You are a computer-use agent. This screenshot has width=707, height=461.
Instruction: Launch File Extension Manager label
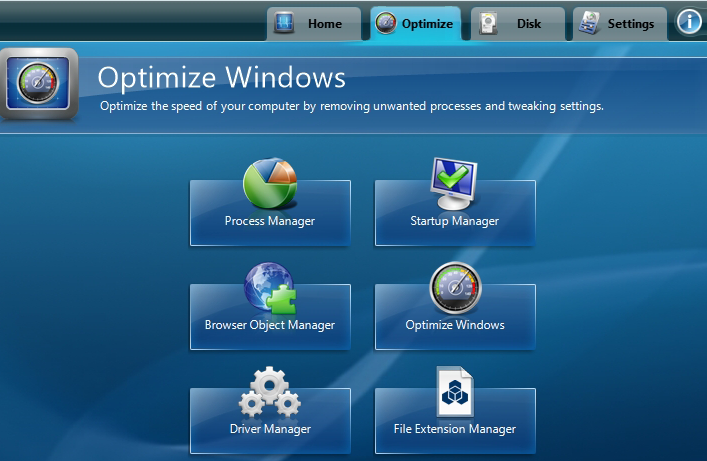tap(455, 429)
